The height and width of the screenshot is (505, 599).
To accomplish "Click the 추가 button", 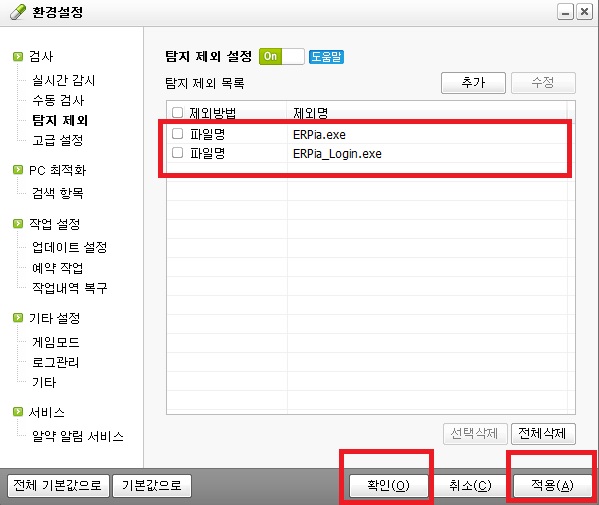I will coord(473,83).
